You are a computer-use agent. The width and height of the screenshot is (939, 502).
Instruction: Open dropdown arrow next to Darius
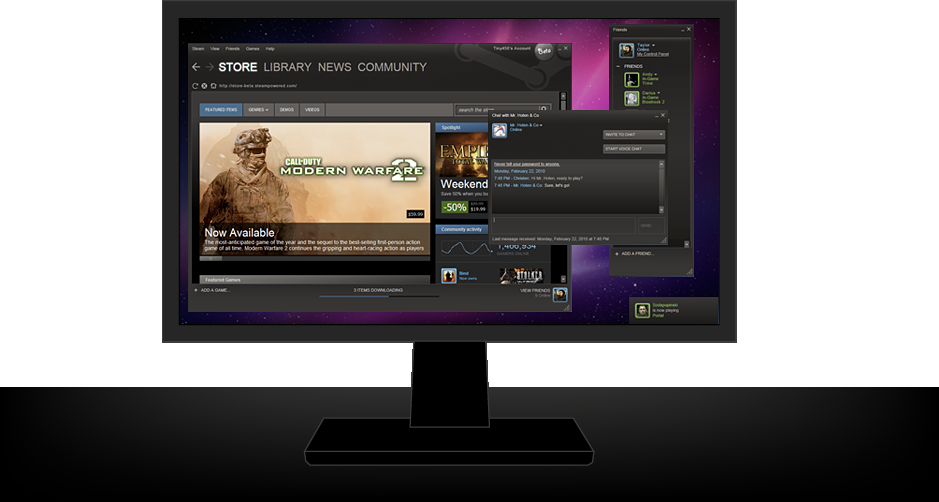pos(659,93)
